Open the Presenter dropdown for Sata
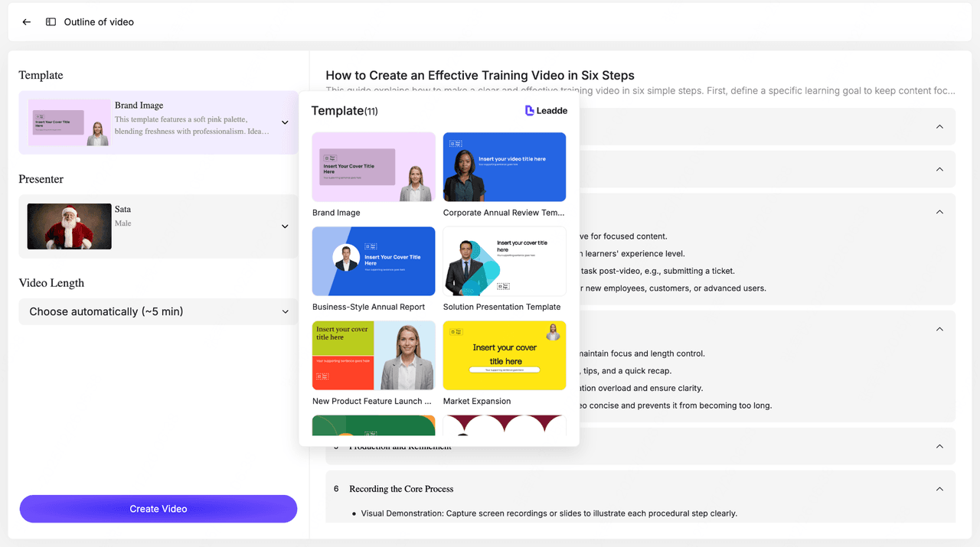This screenshot has width=980, height=547. [x=285, y=226]
